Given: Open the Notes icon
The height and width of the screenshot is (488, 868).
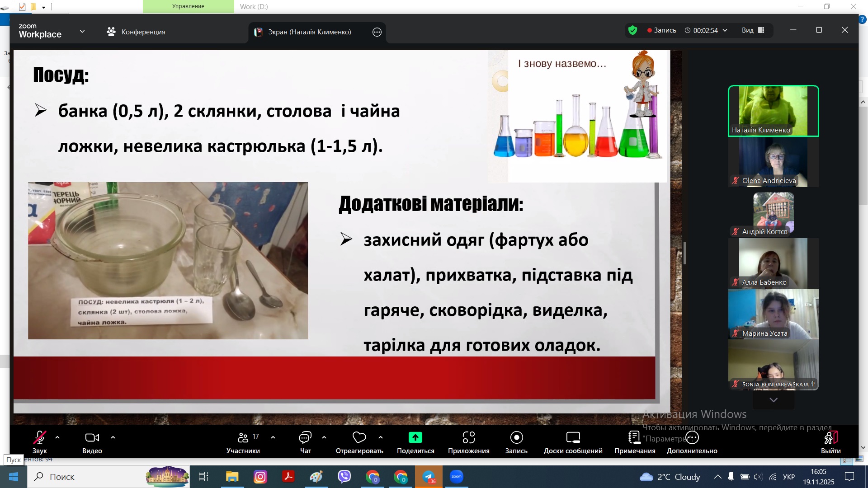Looking at the screenshot, I should (x=634, y=438).
